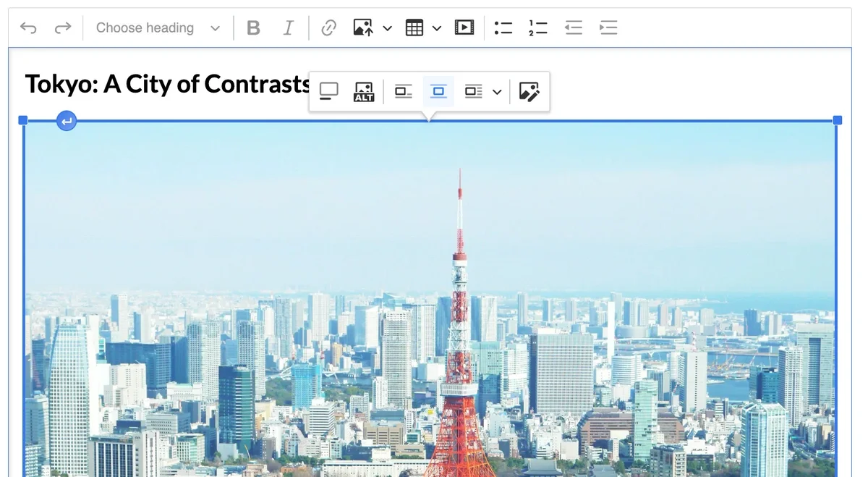Viewport: 868px width, 477px height.
Task: Select the centered image style
Action: click(438, 92)
